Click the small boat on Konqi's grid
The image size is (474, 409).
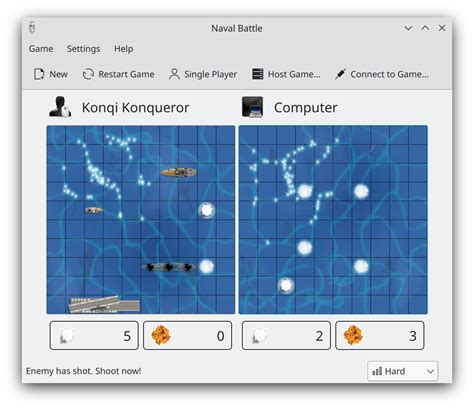pyautogui.click(x=93, y=210)
